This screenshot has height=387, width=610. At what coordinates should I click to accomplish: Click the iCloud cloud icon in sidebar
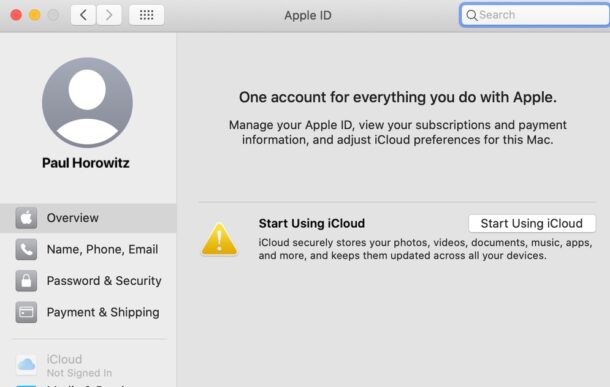[26, 365]
